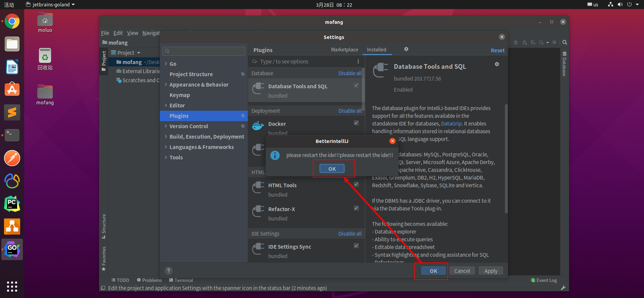Viewport: 644px width, 298px height.
Task: Open the DataGrip link in description
Action: (x=451, y=123)
